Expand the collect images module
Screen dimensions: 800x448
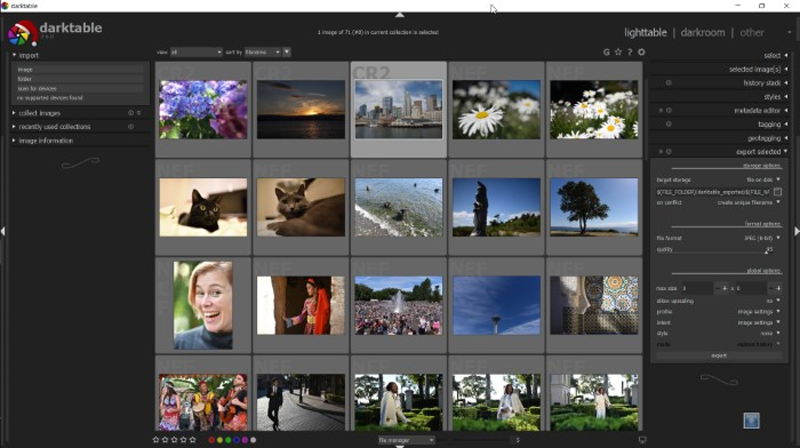click(x=14, y=113)
